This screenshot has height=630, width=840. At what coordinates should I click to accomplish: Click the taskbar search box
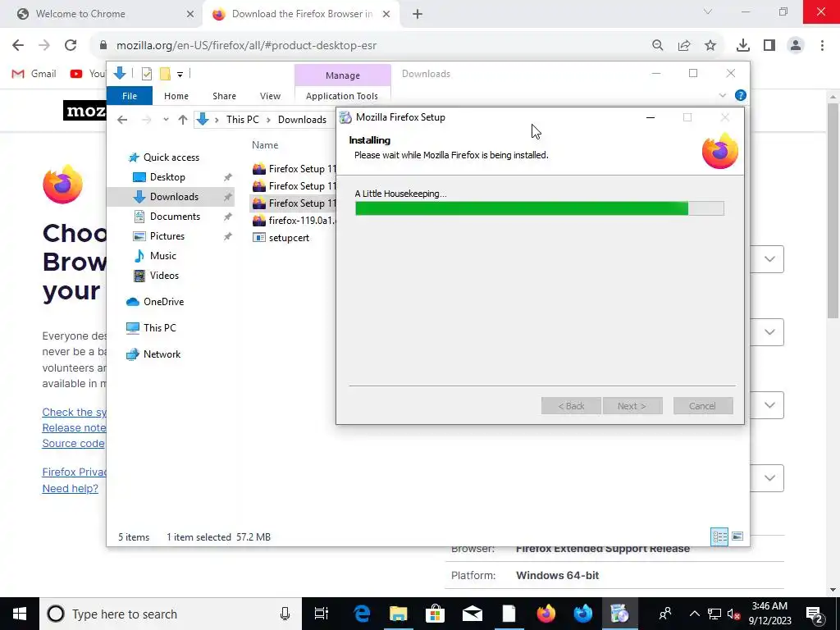171,614
